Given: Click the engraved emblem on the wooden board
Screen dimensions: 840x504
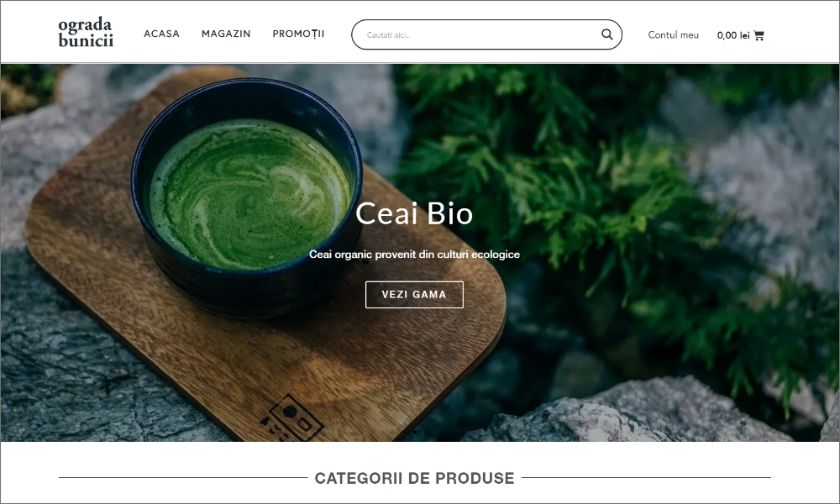Looking at the screenshot, I should tap(292, 417).
